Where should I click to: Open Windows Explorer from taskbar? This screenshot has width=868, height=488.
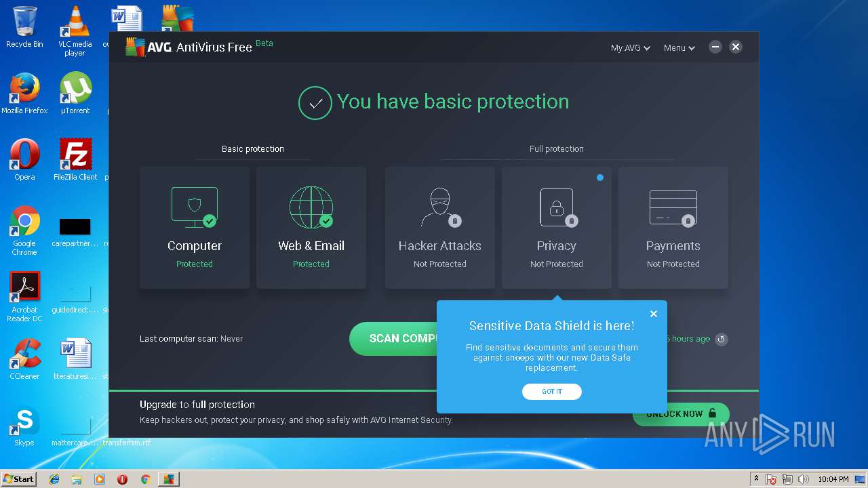[77, 479]
